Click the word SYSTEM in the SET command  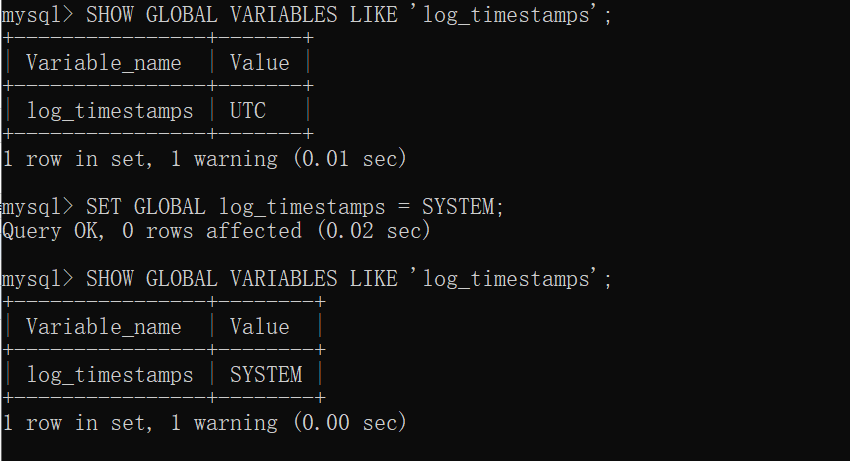(459, 207)
